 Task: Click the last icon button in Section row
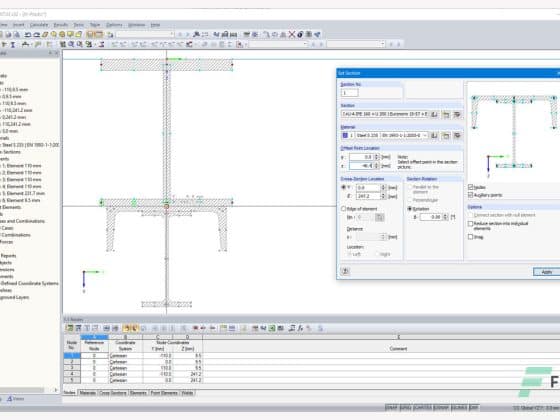click(457, 114)
